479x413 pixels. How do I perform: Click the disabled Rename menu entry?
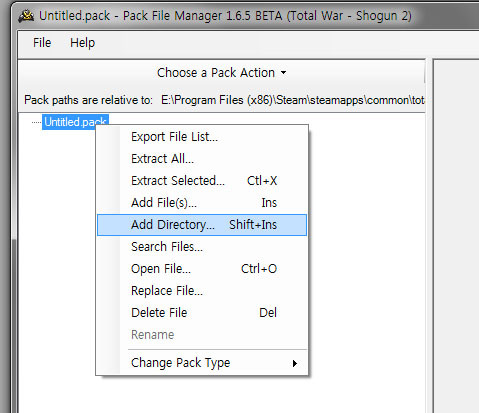click(202, 335)
